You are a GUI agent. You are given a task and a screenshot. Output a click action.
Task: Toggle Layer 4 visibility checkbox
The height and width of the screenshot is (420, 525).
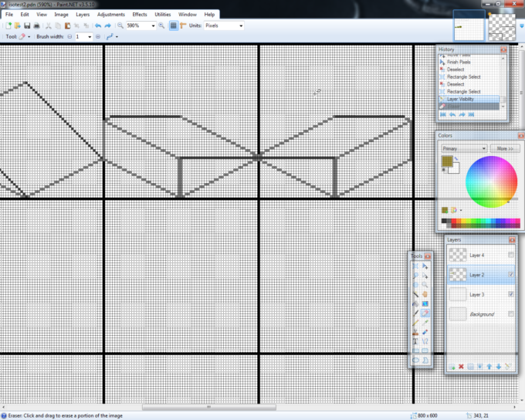pyautogui.click(x=511, y=255)
